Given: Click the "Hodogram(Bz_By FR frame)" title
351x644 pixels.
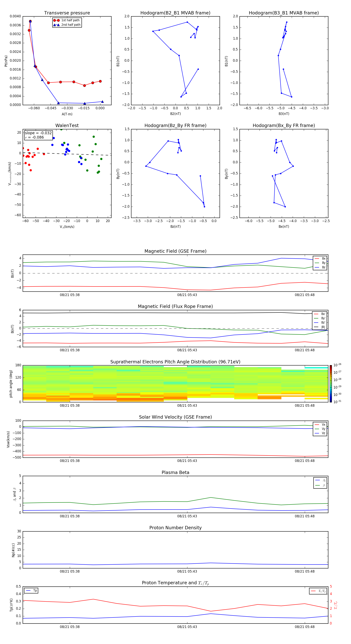Looking at the screenshot, I should coord(175,125).
